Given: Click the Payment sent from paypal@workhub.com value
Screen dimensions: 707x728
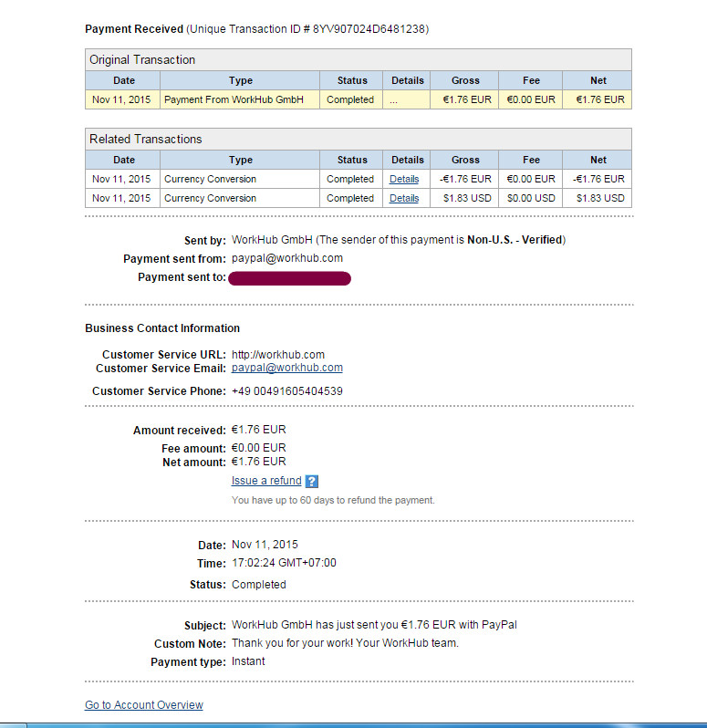Looking at the screenshot, I should coord(286,258).
